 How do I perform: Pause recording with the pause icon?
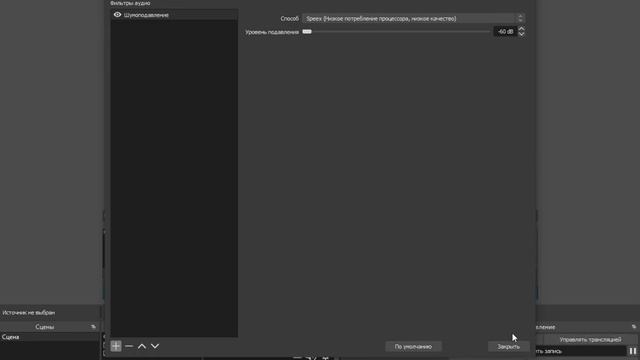(x=633, y=351)
